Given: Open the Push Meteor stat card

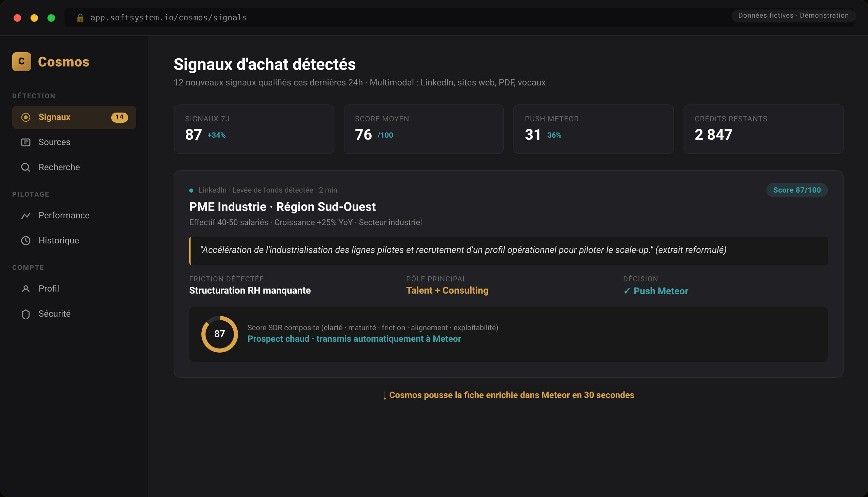Looking at the screenshot, I should tap(593, 129).
